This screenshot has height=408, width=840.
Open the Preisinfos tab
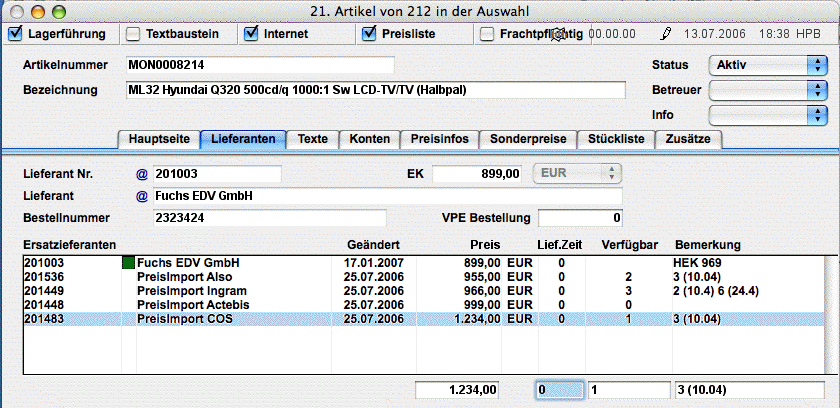438,139
